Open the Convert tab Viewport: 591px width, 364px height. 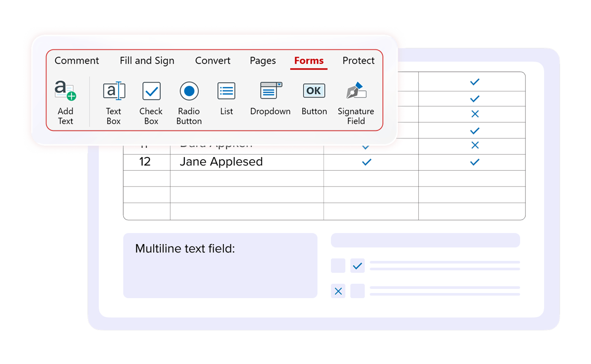(213, 61)
